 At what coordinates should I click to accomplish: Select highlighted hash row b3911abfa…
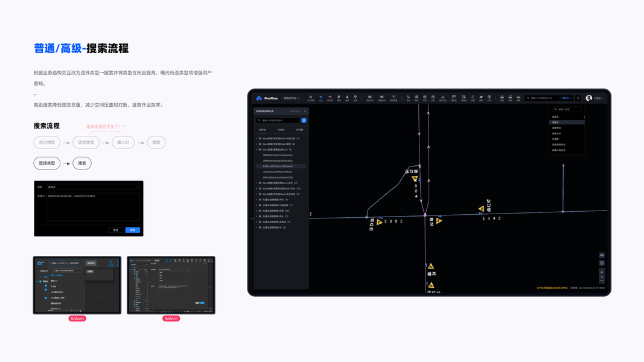pyautogui.click(x=281, y=167)
